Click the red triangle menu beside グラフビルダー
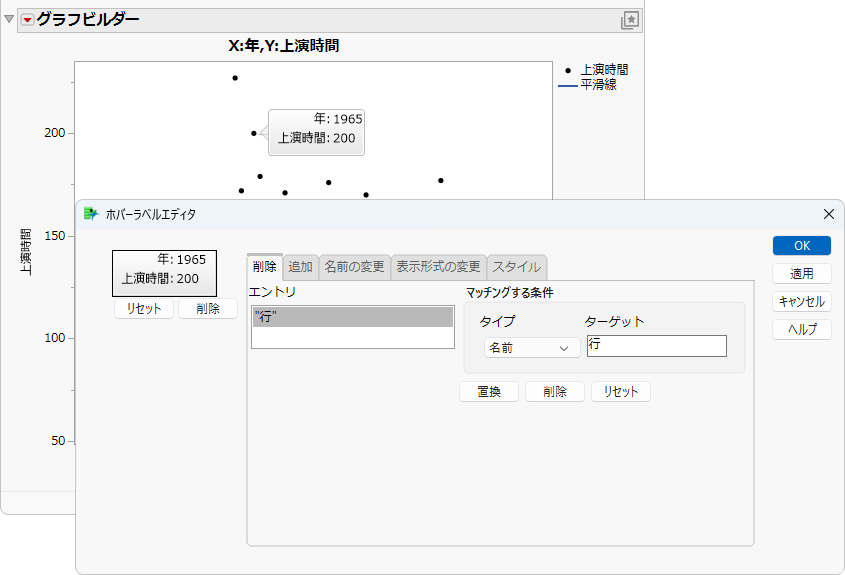 pos(27,20)
